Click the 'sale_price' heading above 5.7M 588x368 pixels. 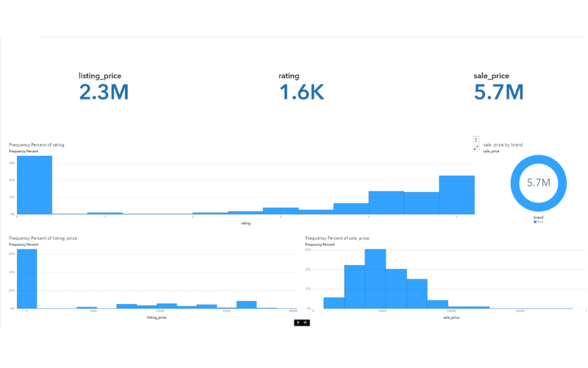pyautogui.click(x=491, y=76)
